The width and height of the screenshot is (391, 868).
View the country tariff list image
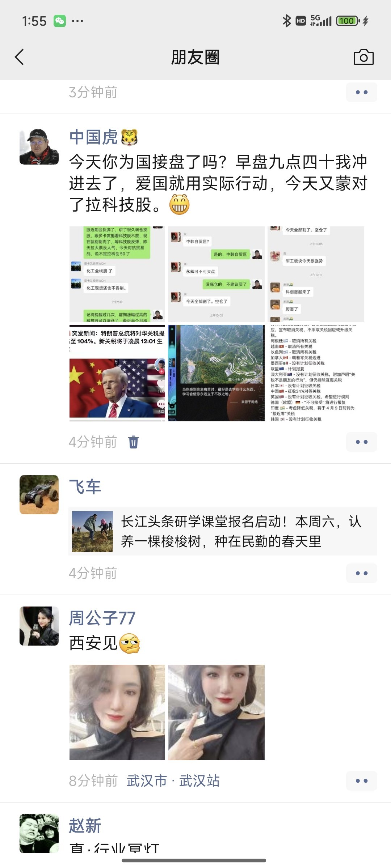click(316, 373)
